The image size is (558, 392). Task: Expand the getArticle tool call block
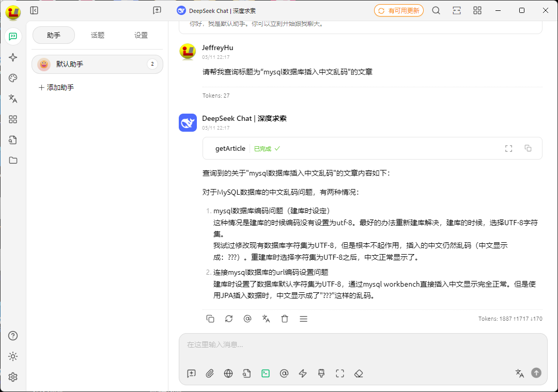[372, 148]
